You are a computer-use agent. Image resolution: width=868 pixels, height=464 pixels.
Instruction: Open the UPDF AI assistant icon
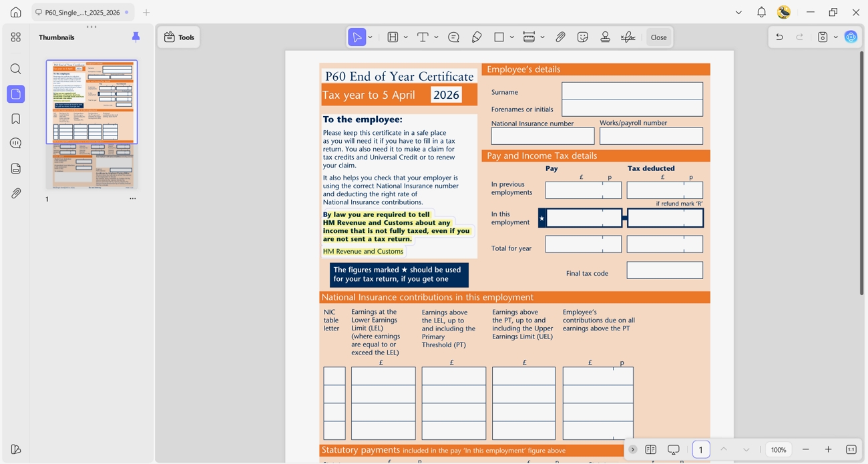pos(851,37)
